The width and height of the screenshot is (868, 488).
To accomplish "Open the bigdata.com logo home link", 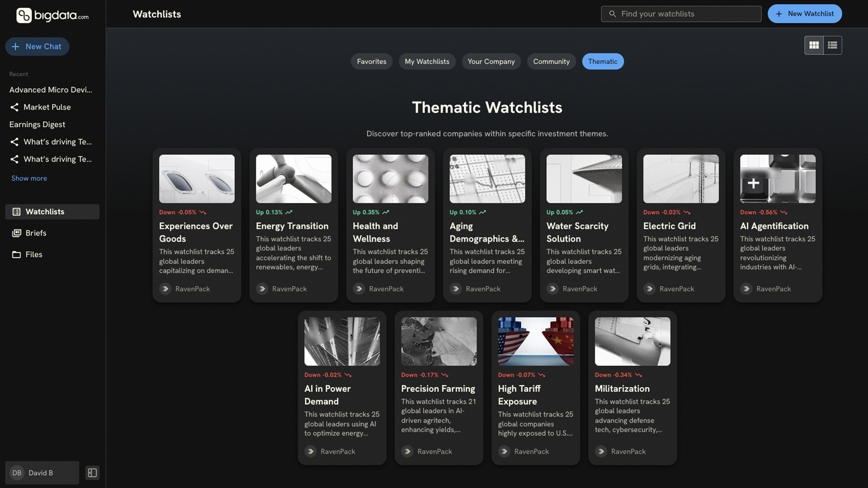I will (x=52, y=15).
